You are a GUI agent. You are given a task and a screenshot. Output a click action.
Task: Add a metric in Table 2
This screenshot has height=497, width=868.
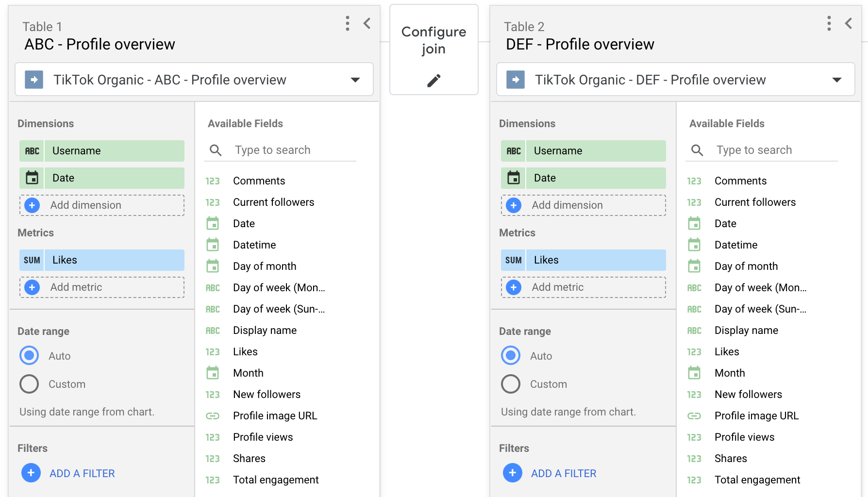(x=584, y=287)
